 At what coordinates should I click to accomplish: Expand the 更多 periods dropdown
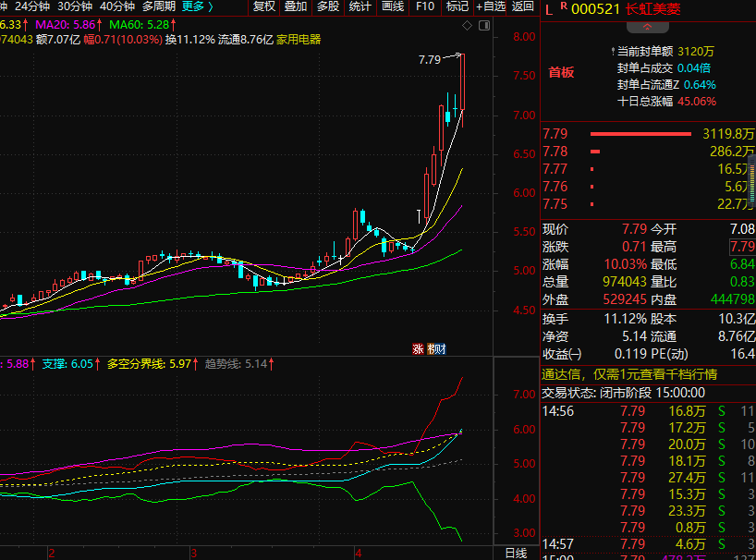(x=197, y=6)
